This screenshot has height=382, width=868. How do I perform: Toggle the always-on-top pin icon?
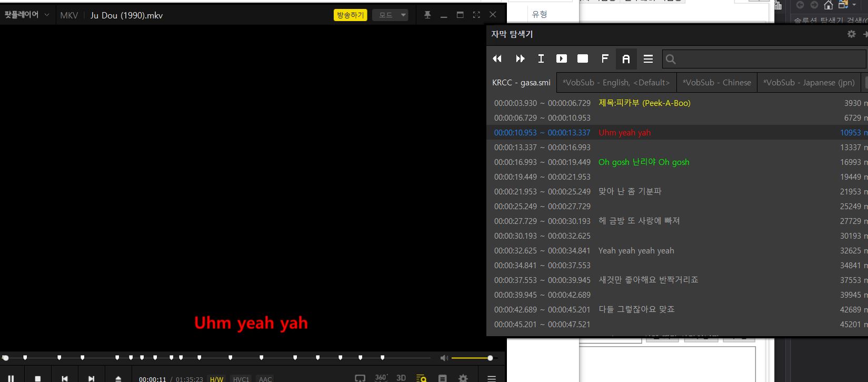[427, 15]
